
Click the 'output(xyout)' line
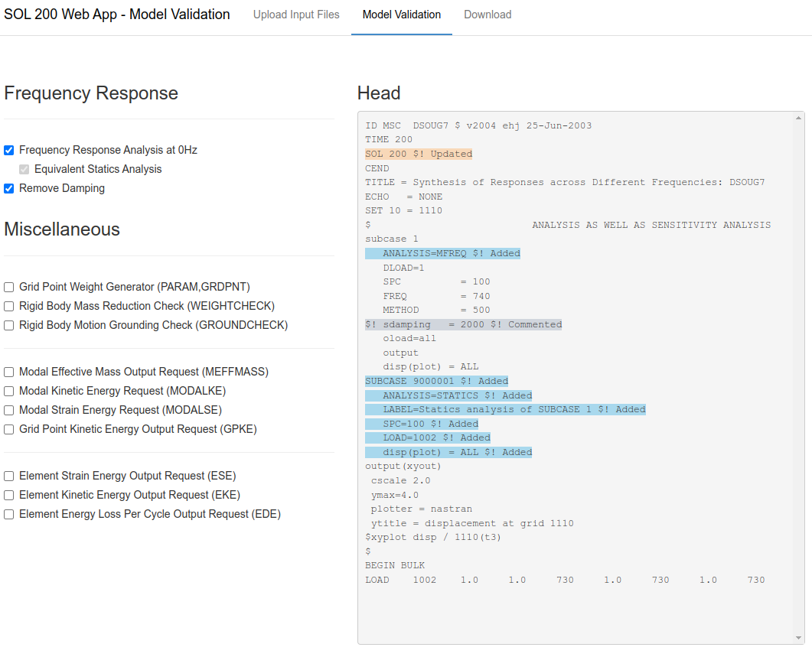(403, 467)
